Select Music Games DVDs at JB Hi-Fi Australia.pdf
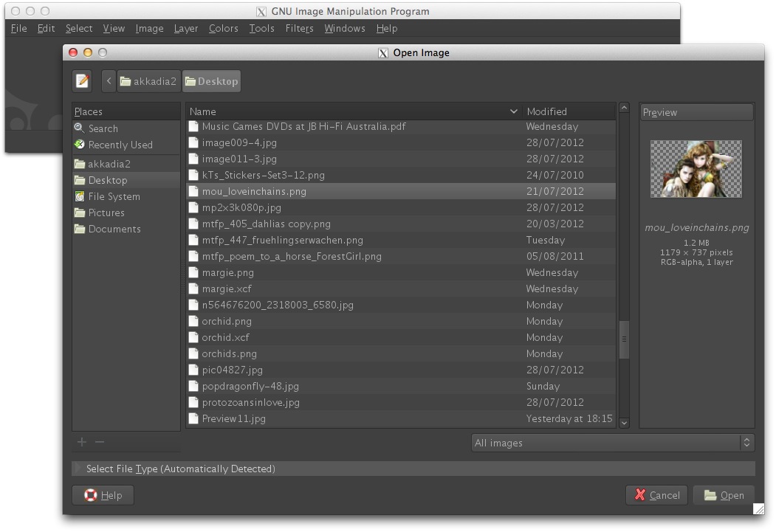The width and height of the screenshot is (776, 532). 401,126
